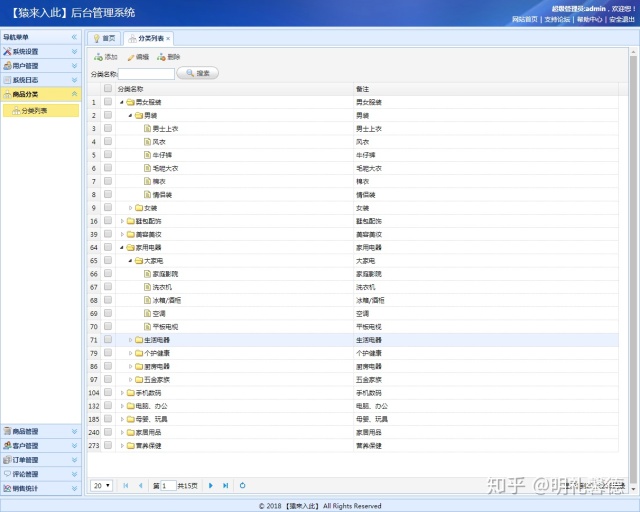The height and width of the screenshot is (512, 640).
Task: Click the folder icon of 手机数码
Action: click(131, 393)
